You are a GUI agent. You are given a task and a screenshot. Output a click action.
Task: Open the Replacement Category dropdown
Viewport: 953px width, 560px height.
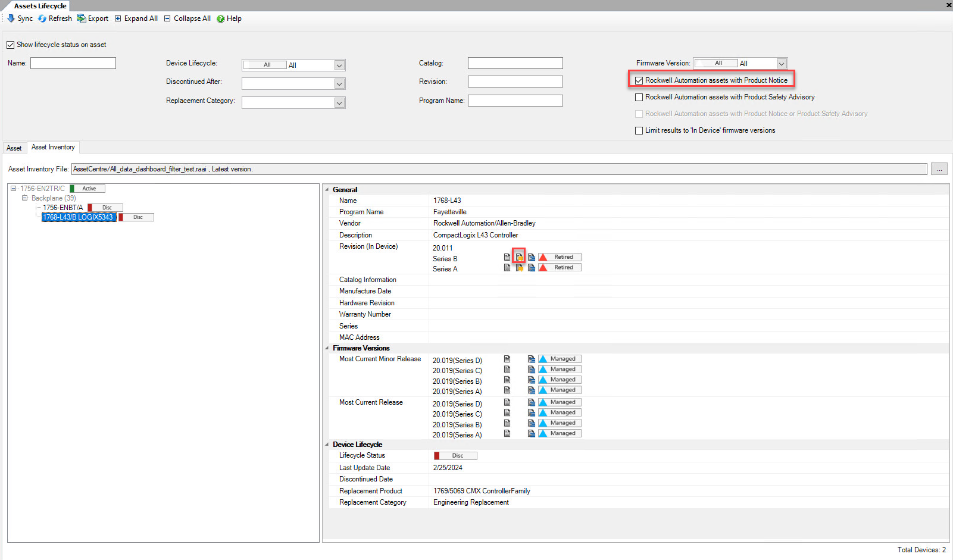click(339, 103)
